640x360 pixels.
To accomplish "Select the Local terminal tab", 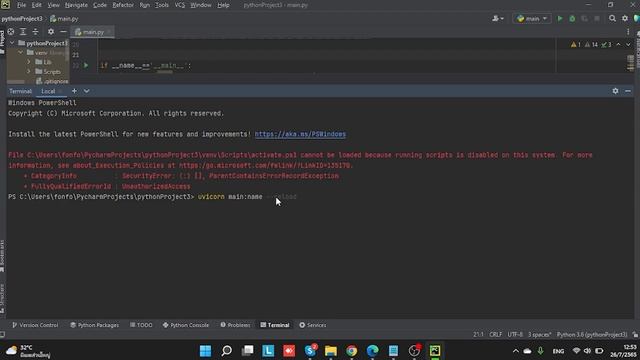I will pyautogui.click(x=48, y=91).
